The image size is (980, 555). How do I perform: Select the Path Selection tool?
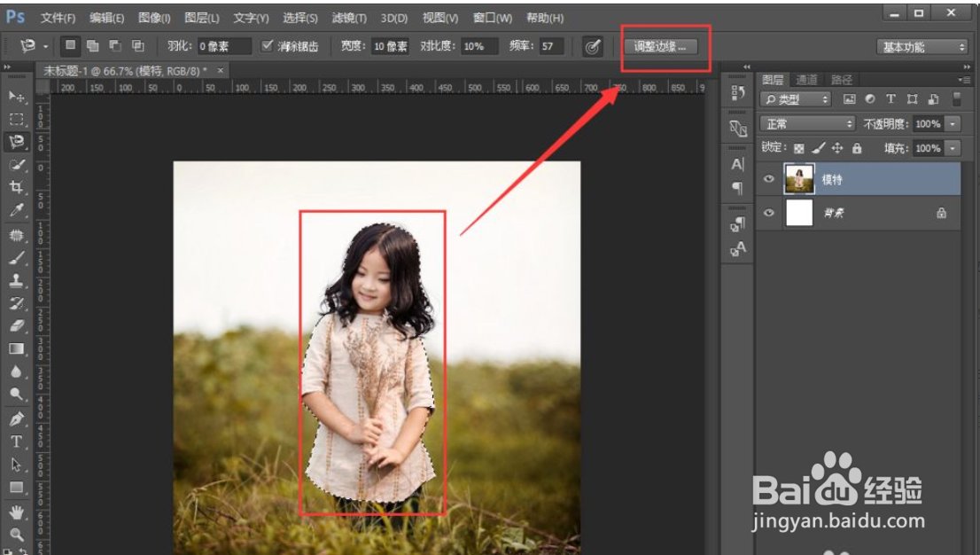click(x=16, y=465)
